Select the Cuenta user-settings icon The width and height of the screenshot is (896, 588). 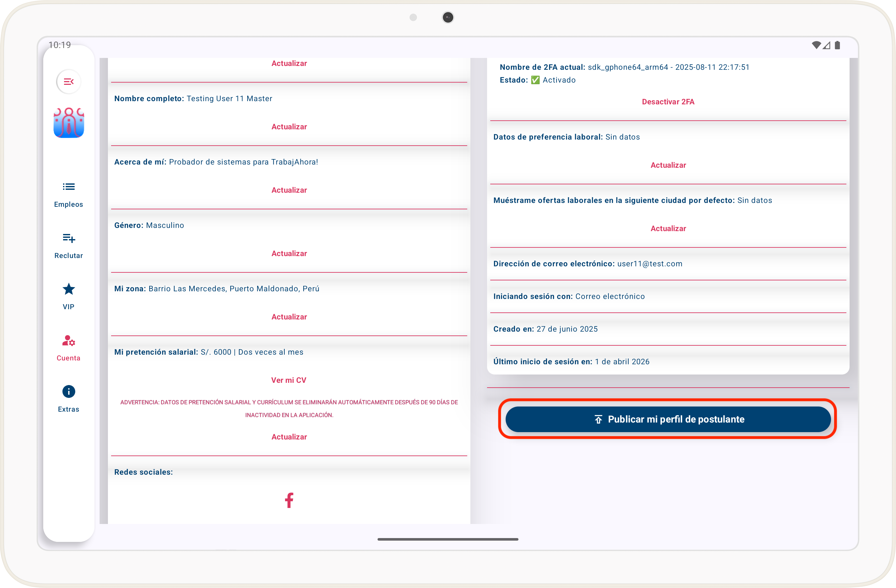(69, 341)
